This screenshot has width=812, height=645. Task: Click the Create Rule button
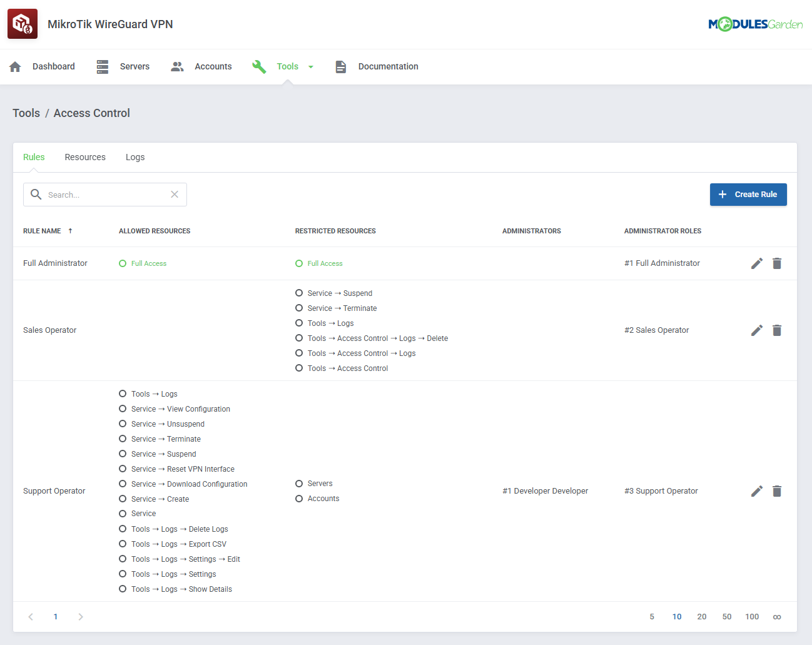click(748, 195)
